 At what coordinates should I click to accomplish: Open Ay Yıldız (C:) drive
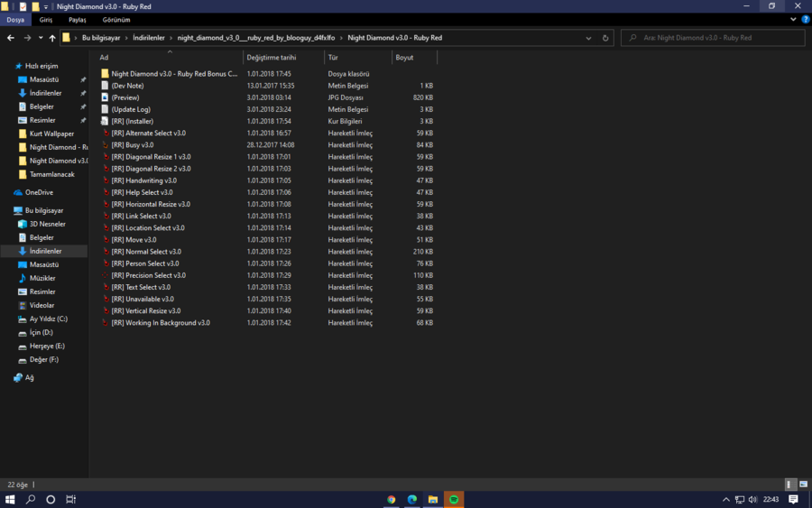tap(48, 319)
